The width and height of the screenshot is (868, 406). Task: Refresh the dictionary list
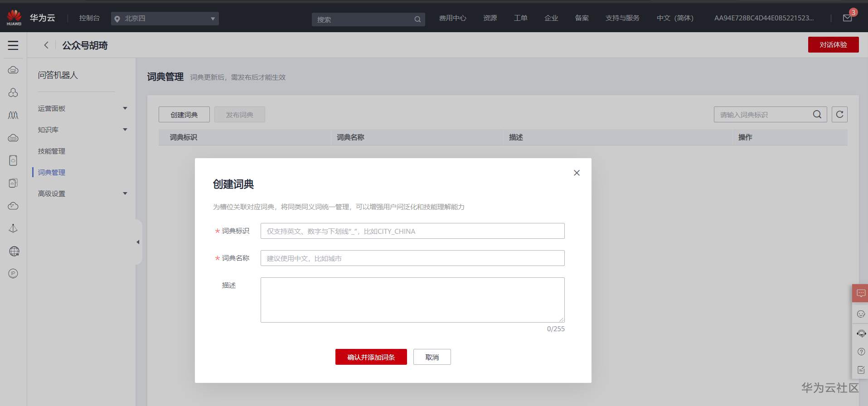point(839,115)
